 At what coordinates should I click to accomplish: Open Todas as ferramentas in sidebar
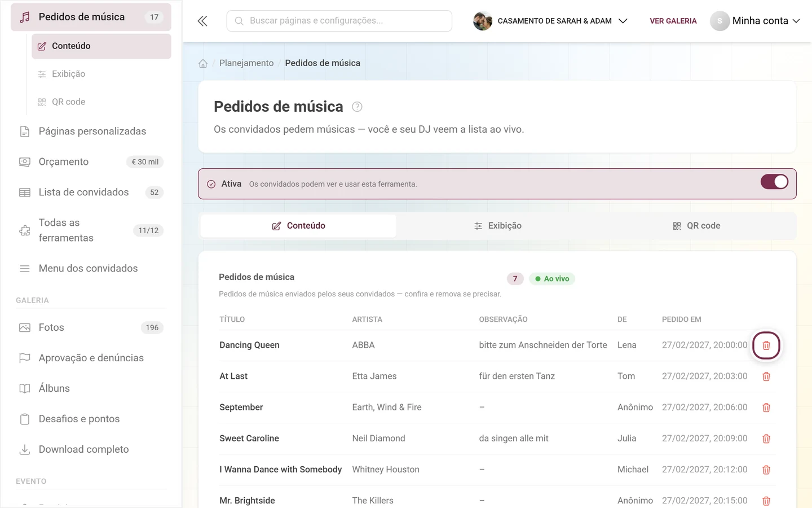91,230
